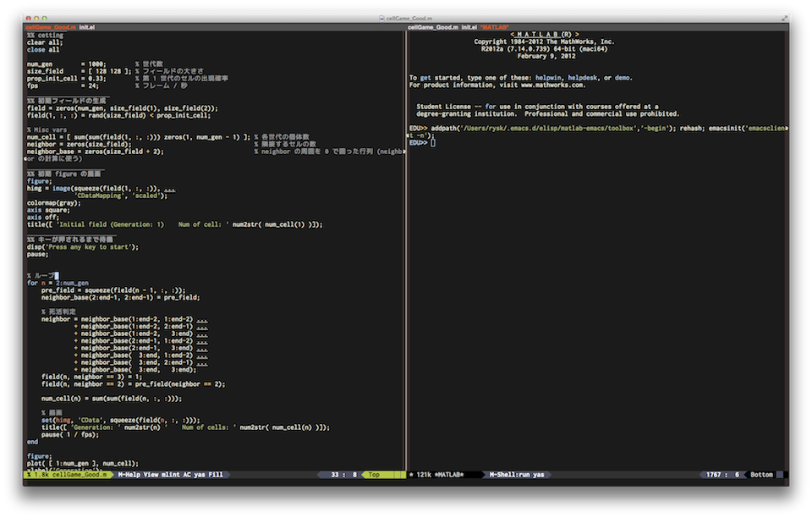Click the prop_init_cell assignment line

[66, 79]
